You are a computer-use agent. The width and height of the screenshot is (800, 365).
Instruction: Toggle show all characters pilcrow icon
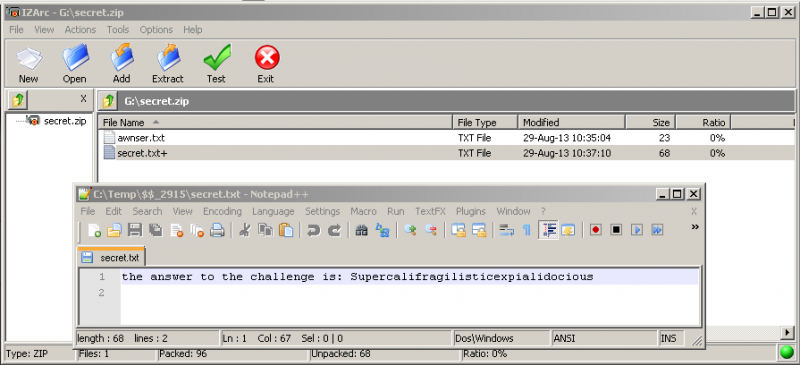pyautogui.click(x=527, y=230)
